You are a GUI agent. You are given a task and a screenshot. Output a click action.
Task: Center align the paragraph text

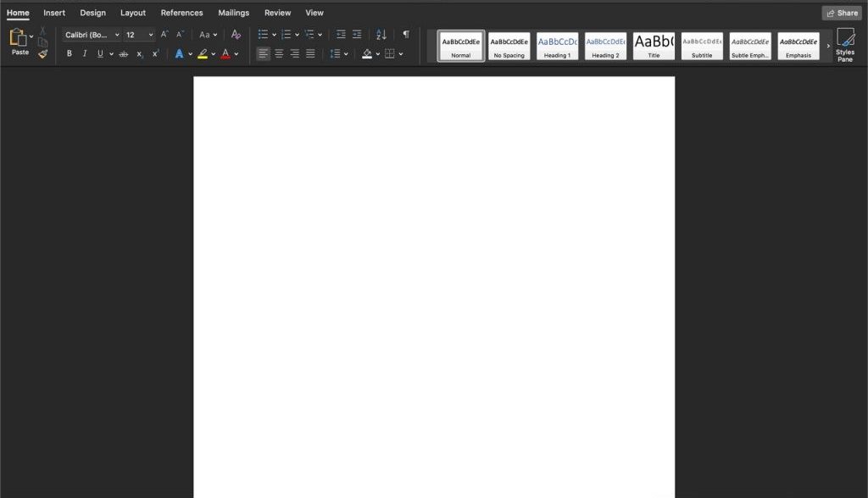point(279,54)
